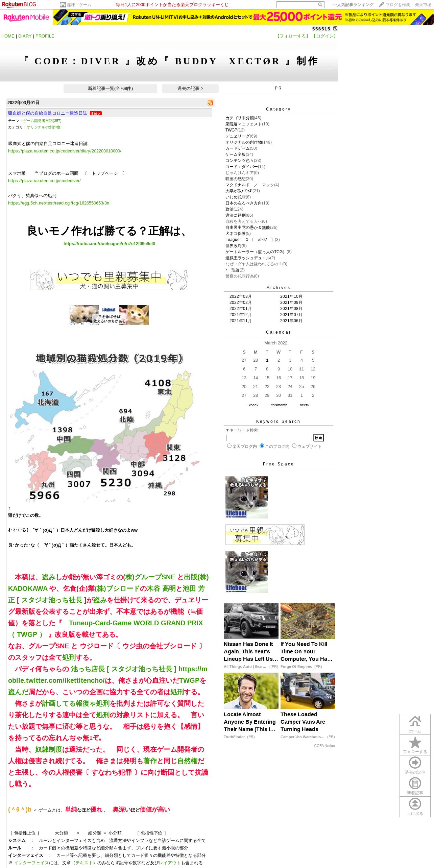
Task: Click the 新着記事一覧(全768件) button
Action: click(x=110, y=89)
